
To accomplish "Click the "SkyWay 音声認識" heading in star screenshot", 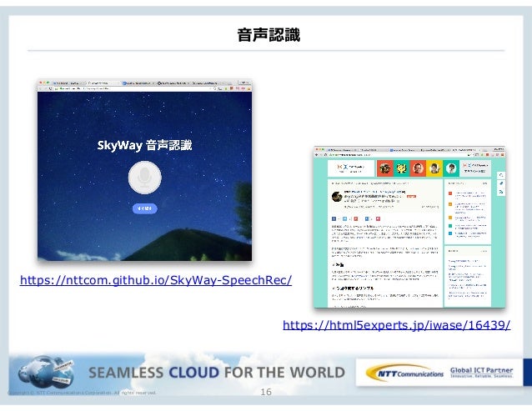I will 144,145.
